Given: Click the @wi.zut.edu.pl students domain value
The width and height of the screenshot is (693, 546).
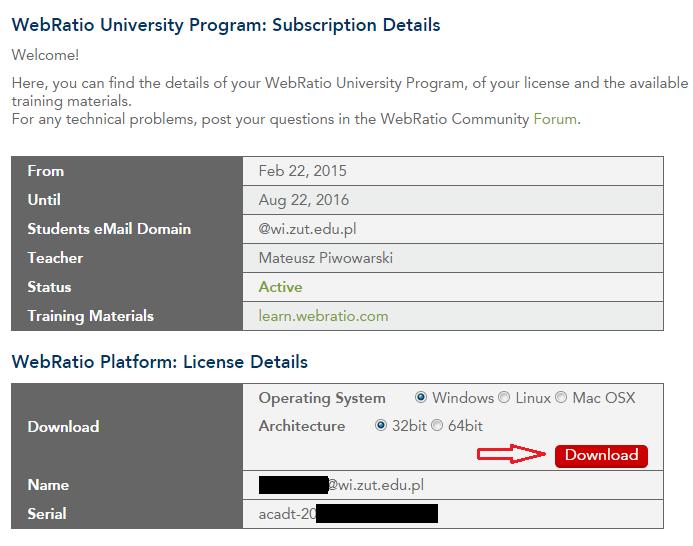Looking at the screenshot, I should coord(307,229).
